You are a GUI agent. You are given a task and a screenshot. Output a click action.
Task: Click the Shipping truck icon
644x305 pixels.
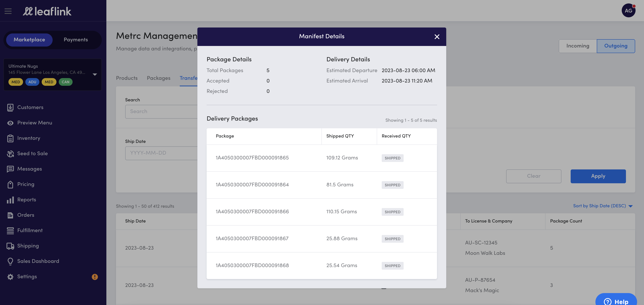(x=10, y=246)
